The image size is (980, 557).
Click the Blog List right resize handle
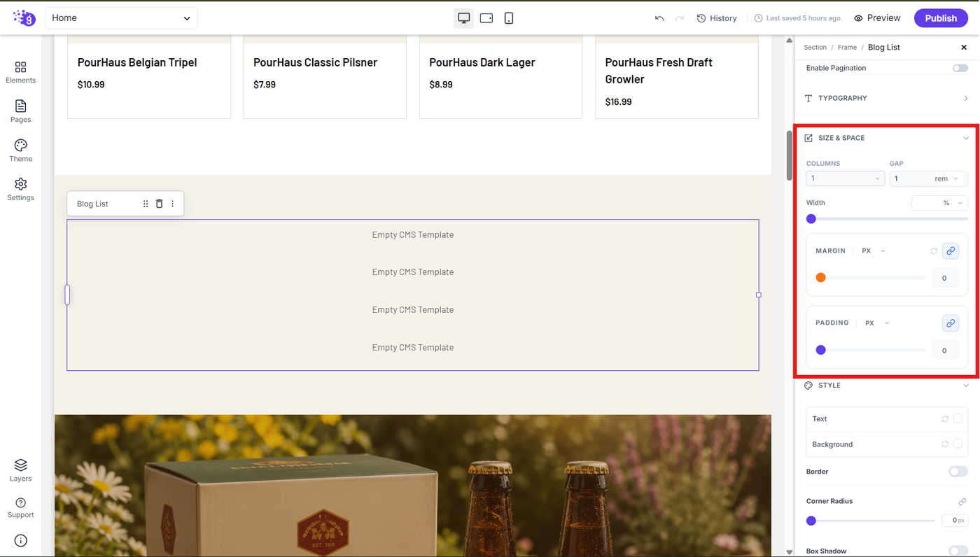click(759, 295)
